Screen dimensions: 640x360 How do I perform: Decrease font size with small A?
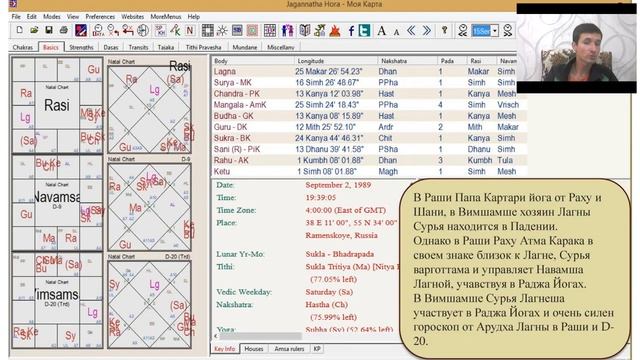pos(396,31)
